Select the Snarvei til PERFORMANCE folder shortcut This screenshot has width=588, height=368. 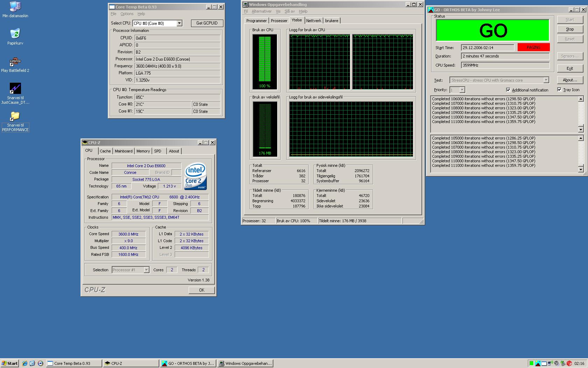coord(15,121)
